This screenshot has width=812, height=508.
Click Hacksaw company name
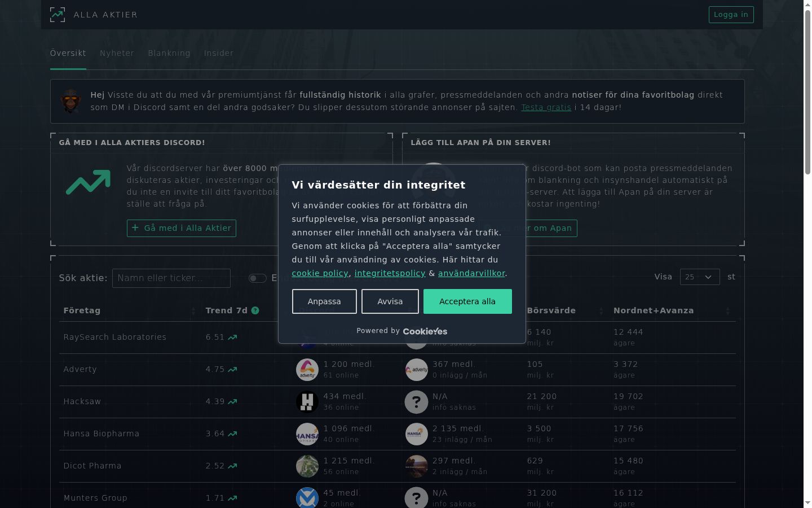[82, 402]
